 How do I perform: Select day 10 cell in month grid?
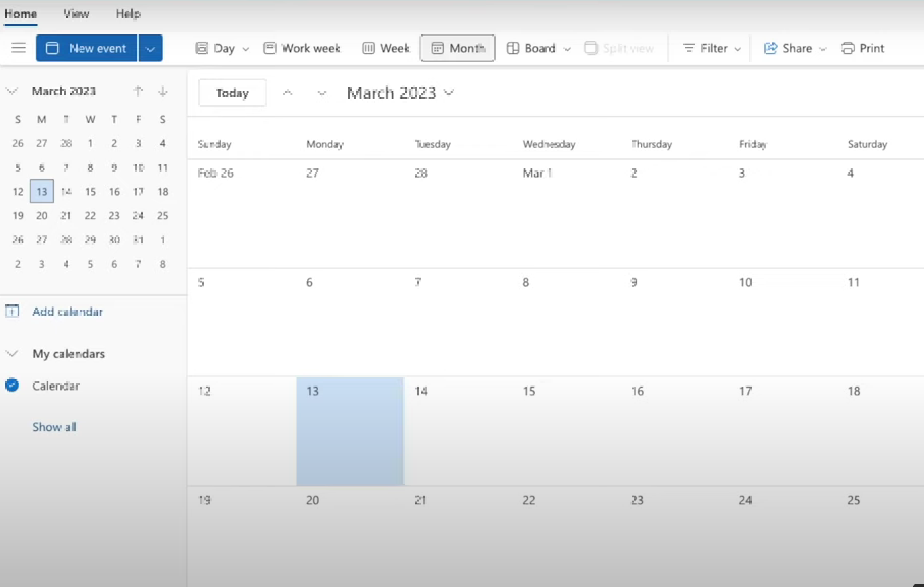(783, 323)
